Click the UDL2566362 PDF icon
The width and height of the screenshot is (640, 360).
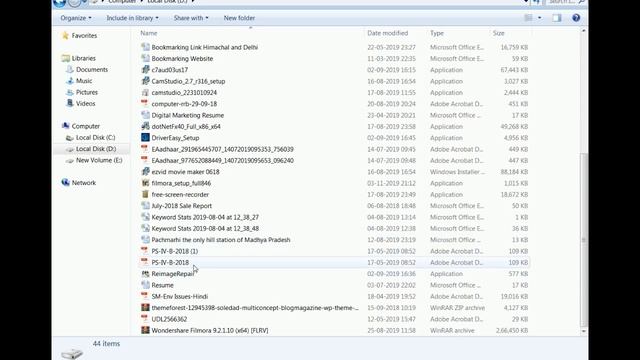click(144, 318)
